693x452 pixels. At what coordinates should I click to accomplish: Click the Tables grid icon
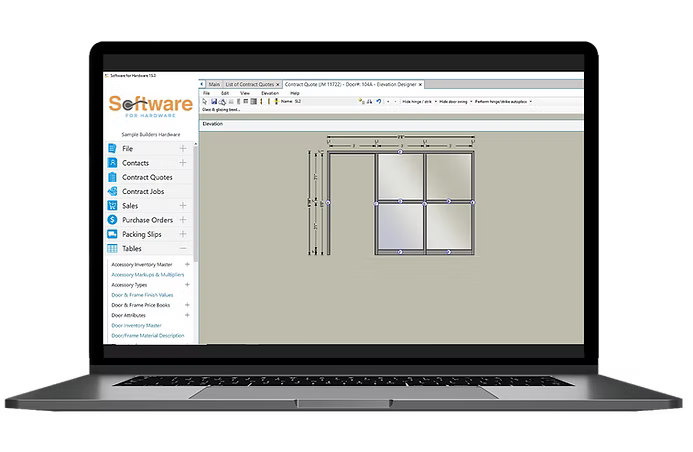112,248
